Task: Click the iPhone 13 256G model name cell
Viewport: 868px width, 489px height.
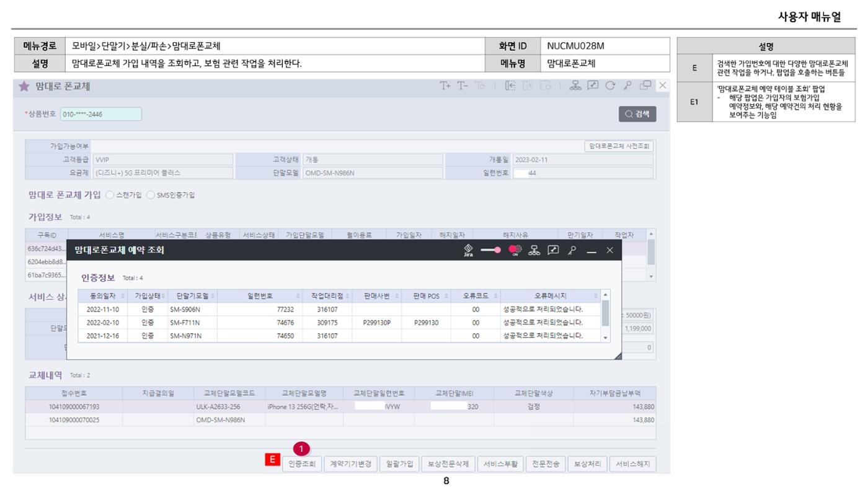Action: coord(304,407)
